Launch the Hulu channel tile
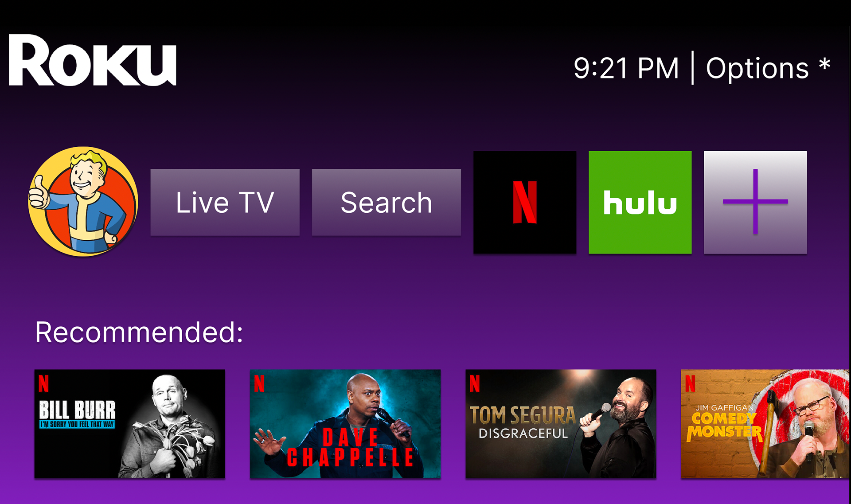The image size is (851, 504). [640, 202]
